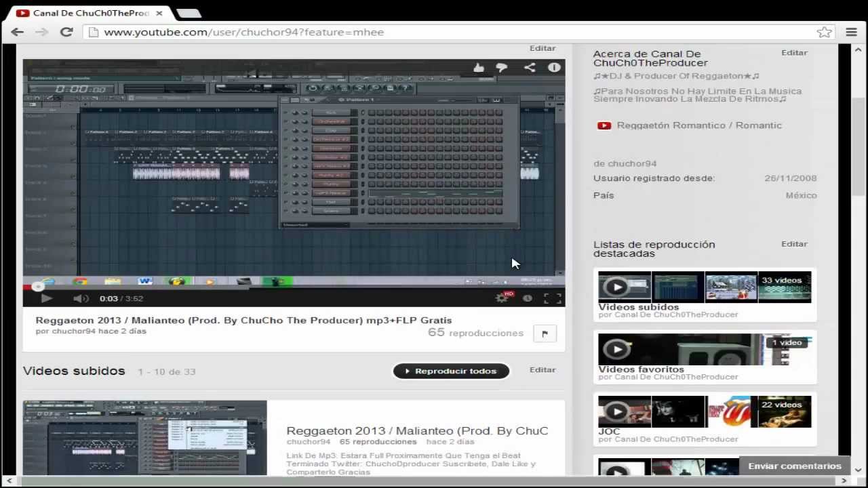Viewport: 868px width, 488px height.
Task: Show video info with the 'i' icon
Action: click(x=554, y=67)
